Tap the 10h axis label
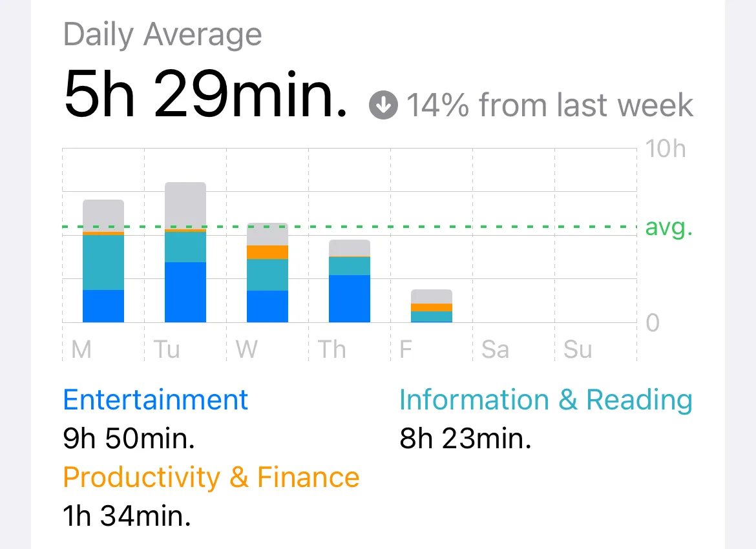This screenshot has width=756, height=549. (666, 149)
